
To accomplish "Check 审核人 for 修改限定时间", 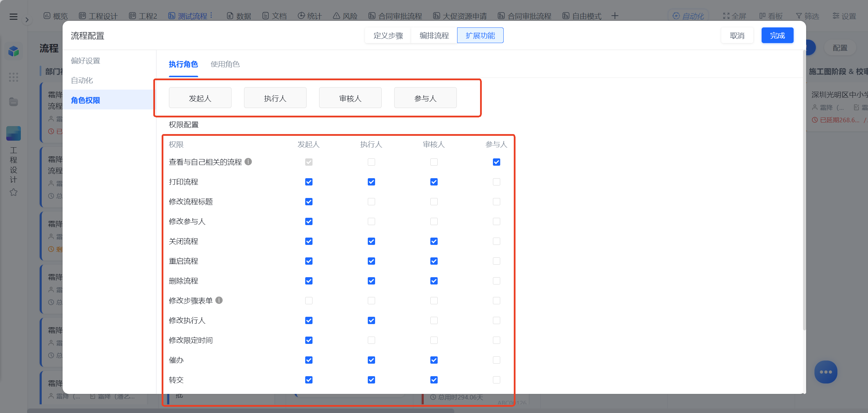I will [434, 340].
